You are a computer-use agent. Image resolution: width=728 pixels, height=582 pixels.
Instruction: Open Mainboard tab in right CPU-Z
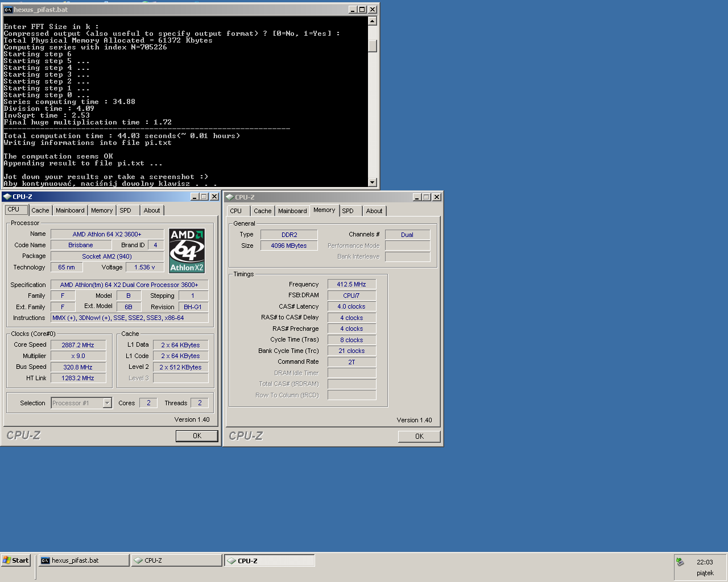point(292,211)
